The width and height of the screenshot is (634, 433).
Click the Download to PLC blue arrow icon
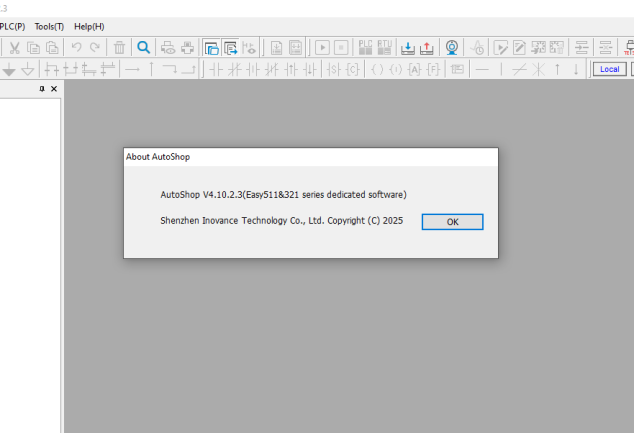[x=408, y=48]
